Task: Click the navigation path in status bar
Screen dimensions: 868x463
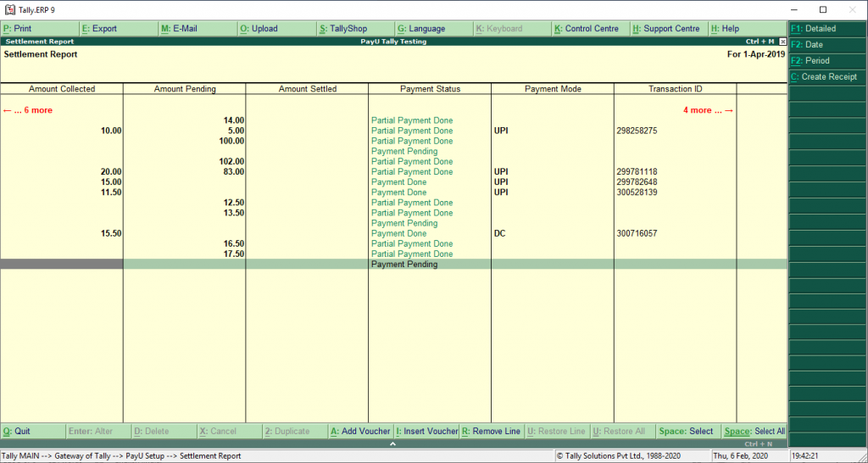Action: point(121,456)
